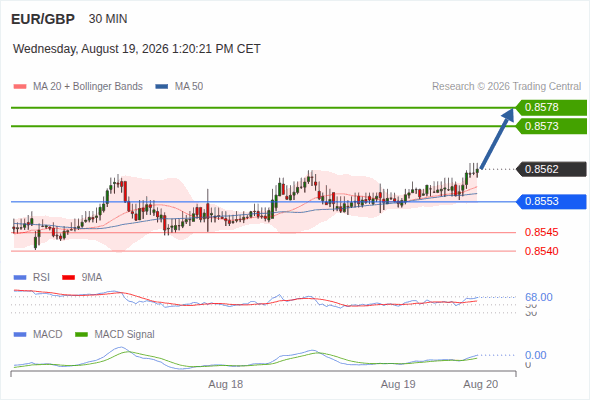This screenshot has width=590, height=400.
Task: Click the EUR/GBP title
Action: coord(43,19)
